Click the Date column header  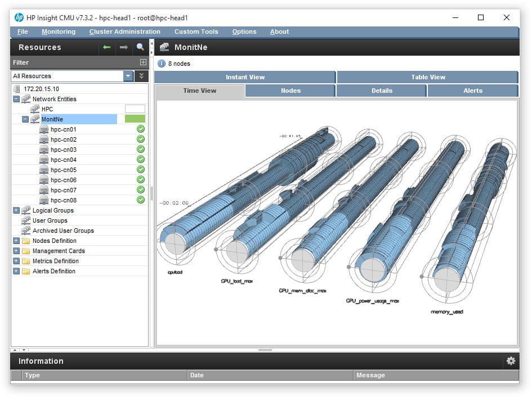click(x=270, y=375)
